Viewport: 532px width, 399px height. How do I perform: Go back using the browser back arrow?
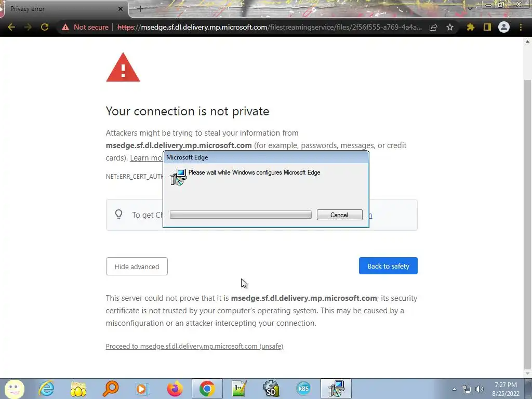pyautogui.click(x=11, y=27)
